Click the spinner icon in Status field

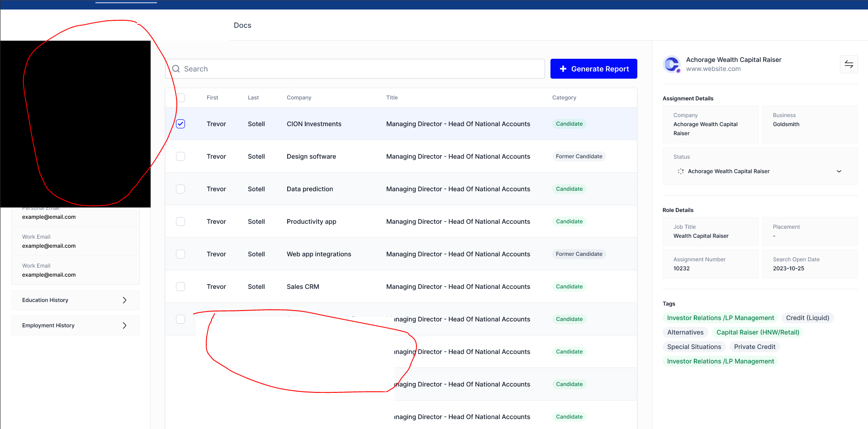pyautogui.click(x=680, y=171)
